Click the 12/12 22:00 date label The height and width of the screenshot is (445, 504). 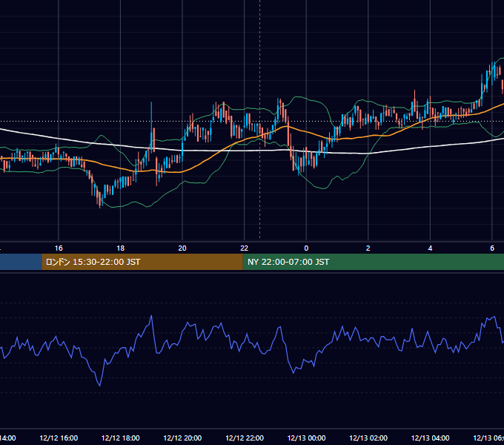pyautogui.click(x=245, y=438)
